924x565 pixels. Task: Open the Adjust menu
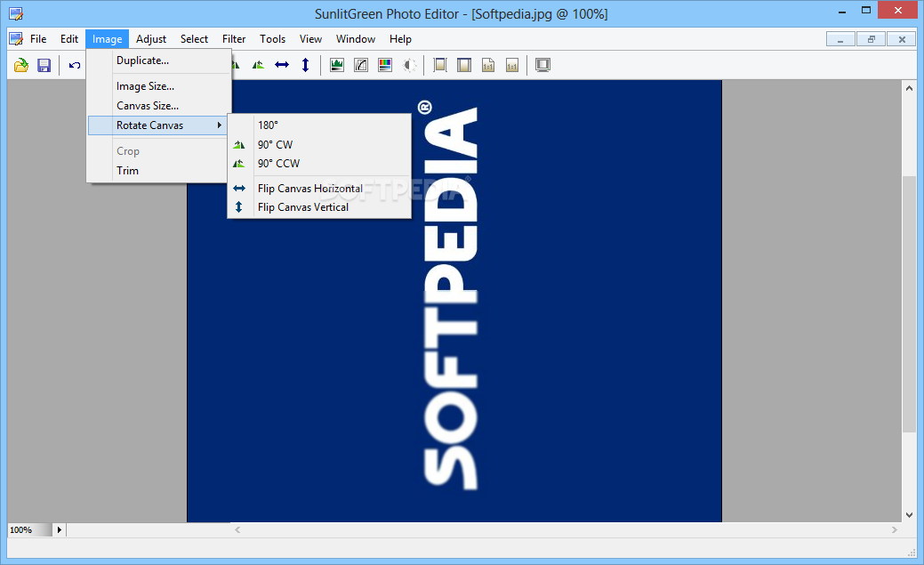(151, 39)
